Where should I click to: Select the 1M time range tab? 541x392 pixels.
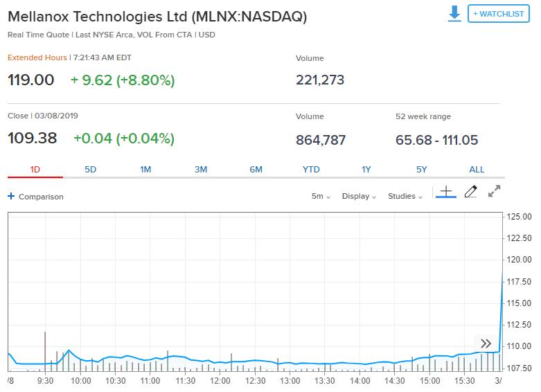tap(145, 170)
